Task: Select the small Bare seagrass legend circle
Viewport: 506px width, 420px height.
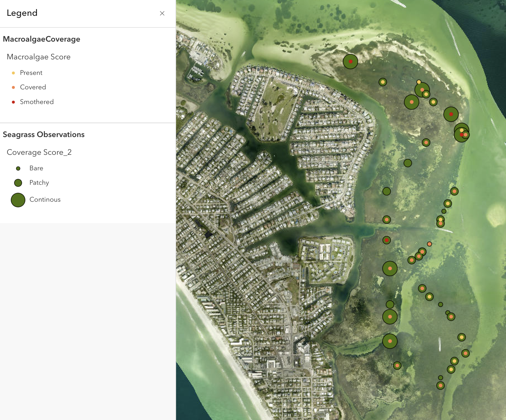Action: [18, 168]
